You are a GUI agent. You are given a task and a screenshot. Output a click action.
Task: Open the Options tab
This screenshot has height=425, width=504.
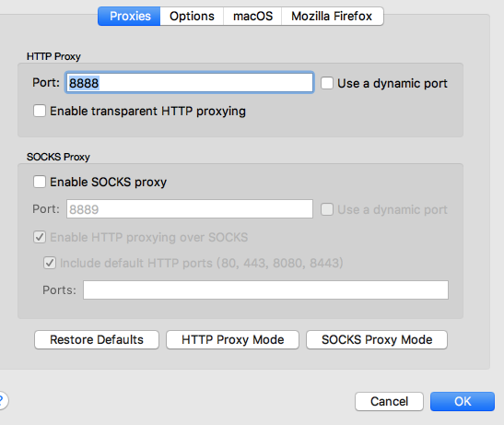(192, 16)
